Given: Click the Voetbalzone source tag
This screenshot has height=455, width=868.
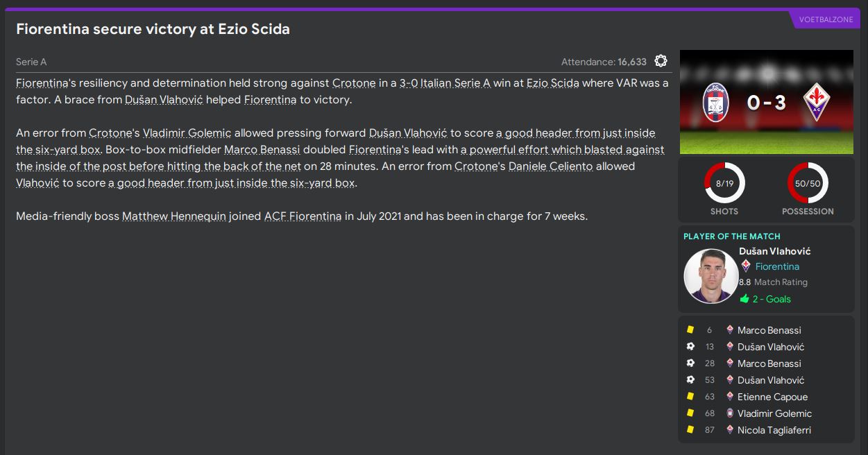Looking at the screenshot, I should click(826, 19).
